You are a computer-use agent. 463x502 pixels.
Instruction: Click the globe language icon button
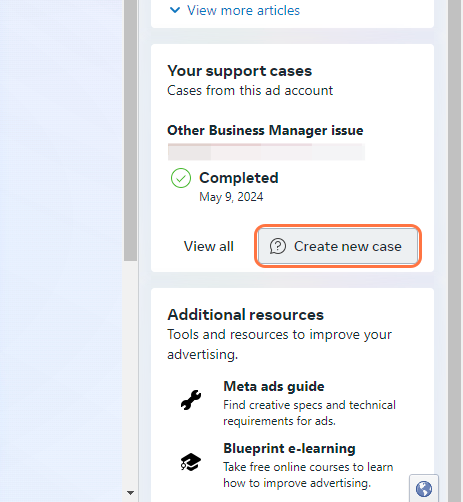pos(424,489)
